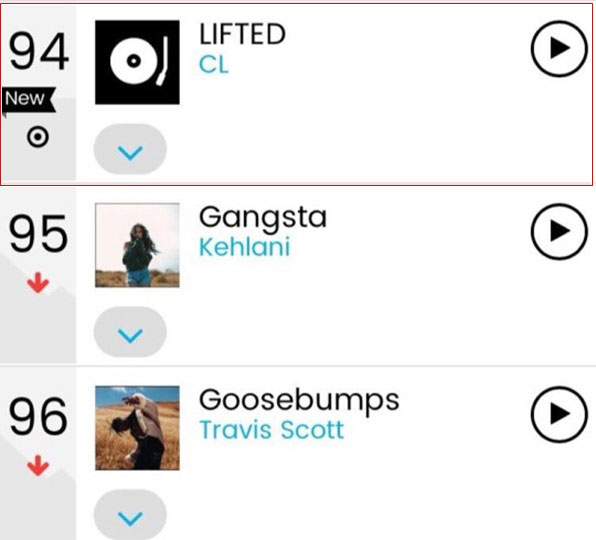Open the Kehlani artist link
The height and width of the screenshot is (540, 596).
click(x=244, y=247)
